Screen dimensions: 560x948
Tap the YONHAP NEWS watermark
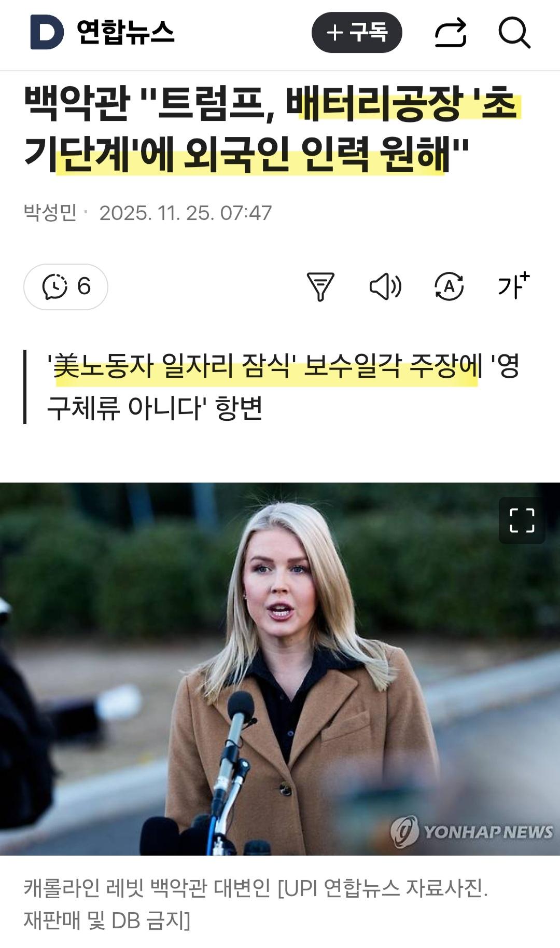(472, 832)
